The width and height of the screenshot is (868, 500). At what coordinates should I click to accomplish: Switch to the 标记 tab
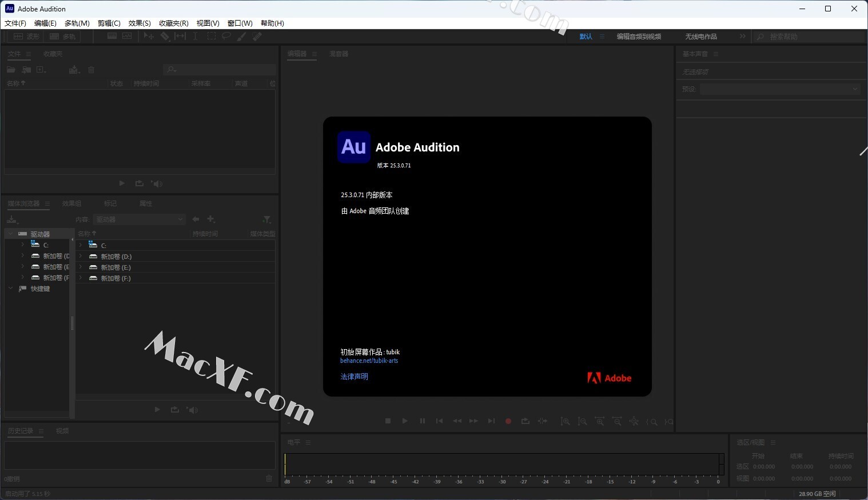(x=110, y=203)
